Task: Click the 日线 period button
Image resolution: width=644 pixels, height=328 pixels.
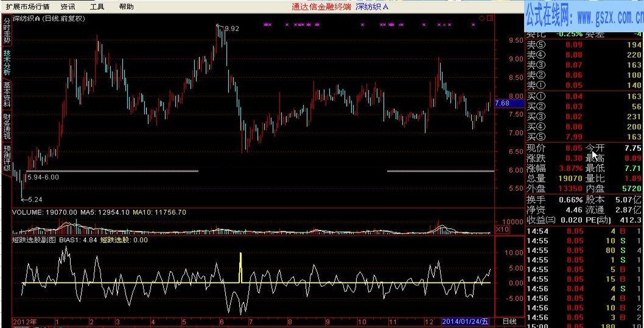Action: (x=509, y=321)
